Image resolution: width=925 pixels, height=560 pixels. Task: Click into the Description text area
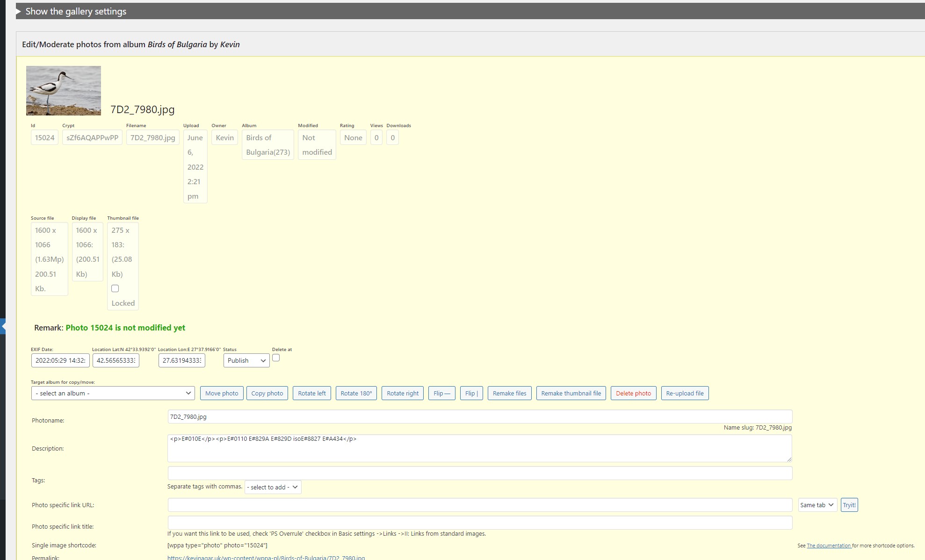(480, 448)
